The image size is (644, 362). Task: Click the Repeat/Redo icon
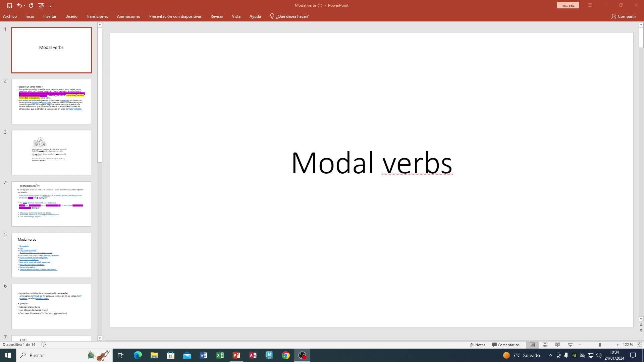click(31, 5)
